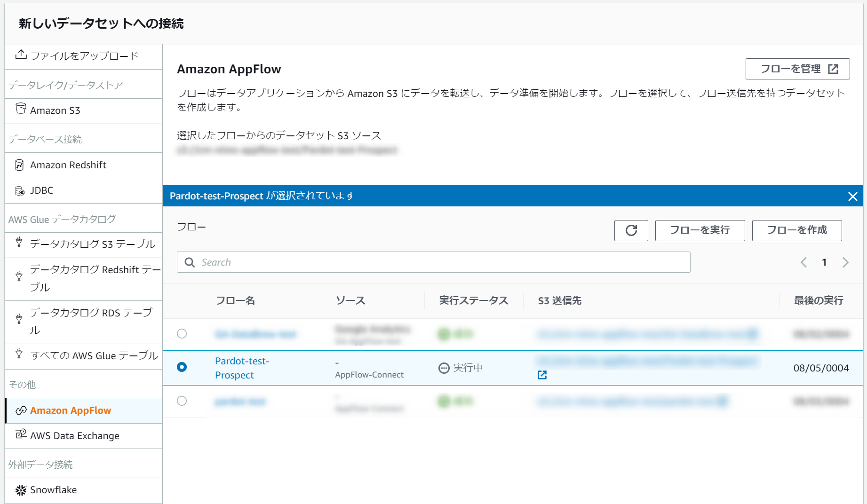Select the AWS Data Exchange icon
This screenshot has height=504, width=867.
(20, 435)
